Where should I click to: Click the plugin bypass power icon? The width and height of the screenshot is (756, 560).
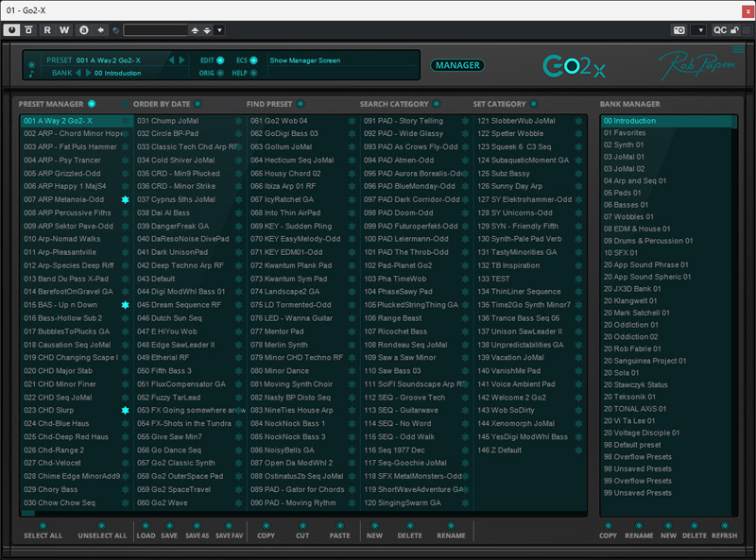coord(11,30)
